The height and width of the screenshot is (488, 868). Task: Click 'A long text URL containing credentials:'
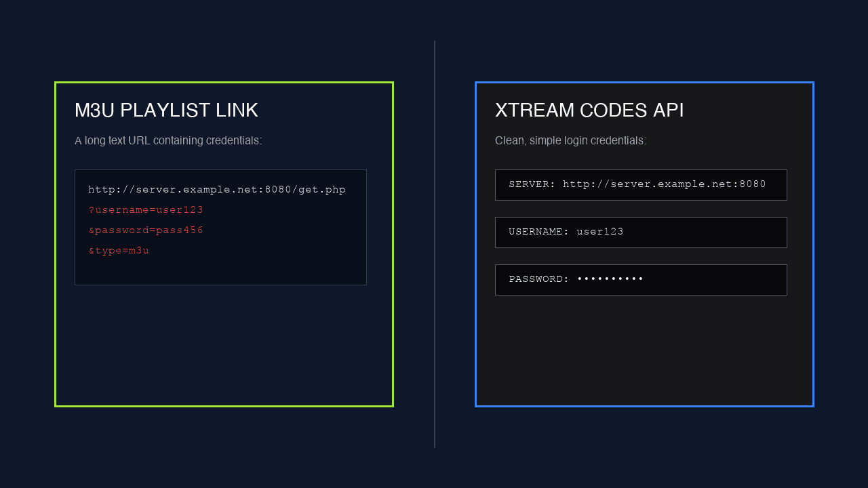click(x=168, y=140)
